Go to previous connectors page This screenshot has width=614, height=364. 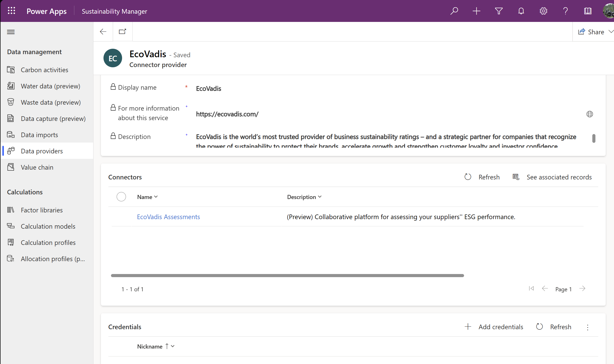click(x=545, y=288)
